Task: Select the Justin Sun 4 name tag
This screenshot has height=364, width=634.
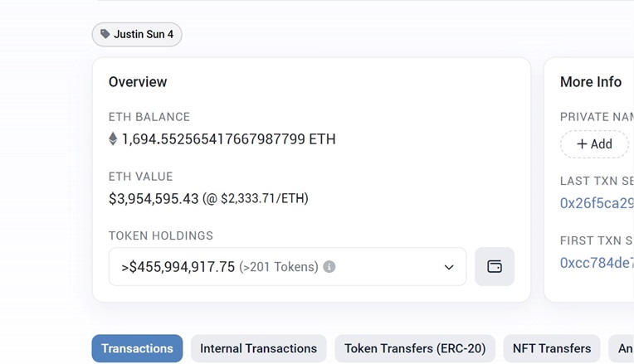Action: 143,35
